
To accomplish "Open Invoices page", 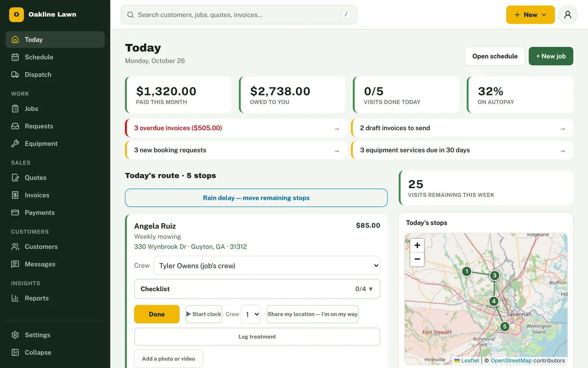I will (55, 195).
